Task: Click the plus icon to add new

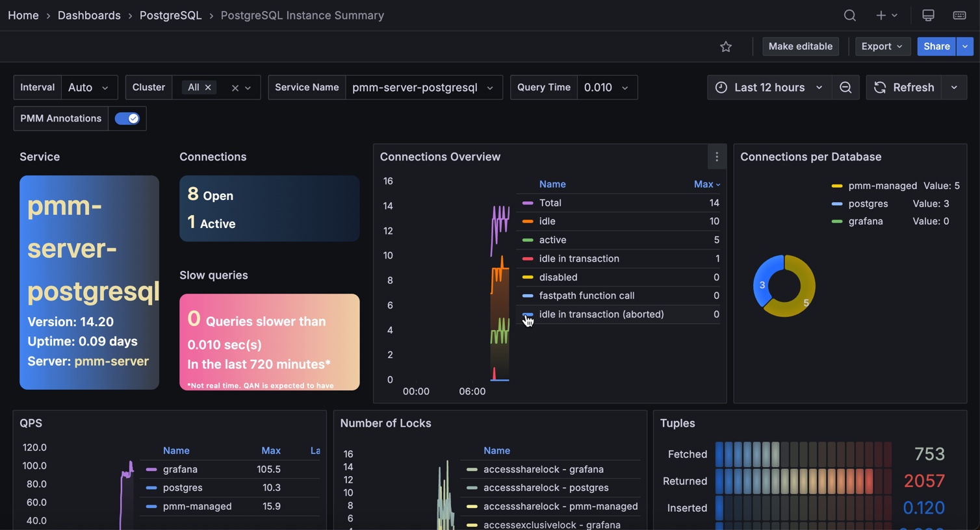Action: tap(881, 16)
